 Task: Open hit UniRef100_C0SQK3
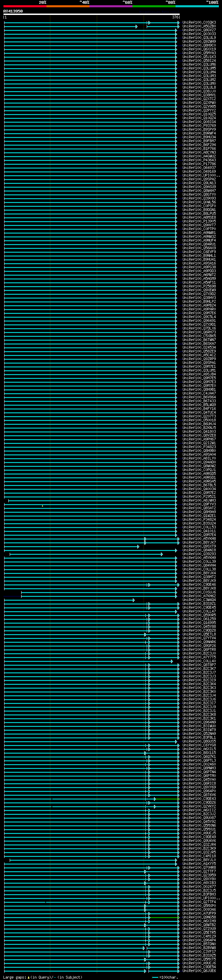(199, 23)
